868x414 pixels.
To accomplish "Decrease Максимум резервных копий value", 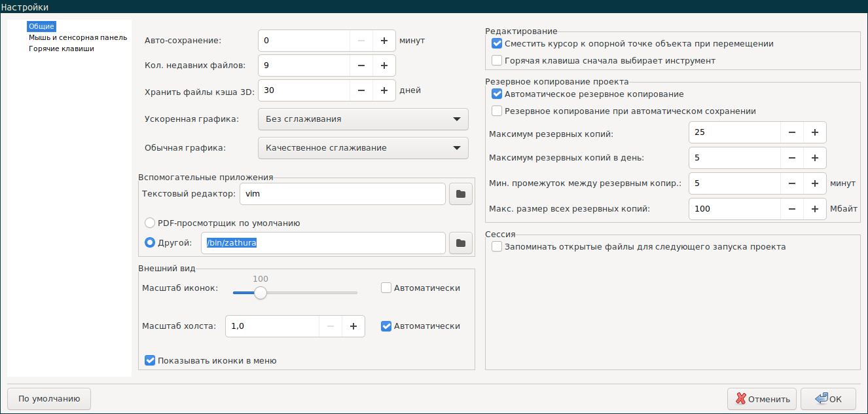I will pos(791,132).
